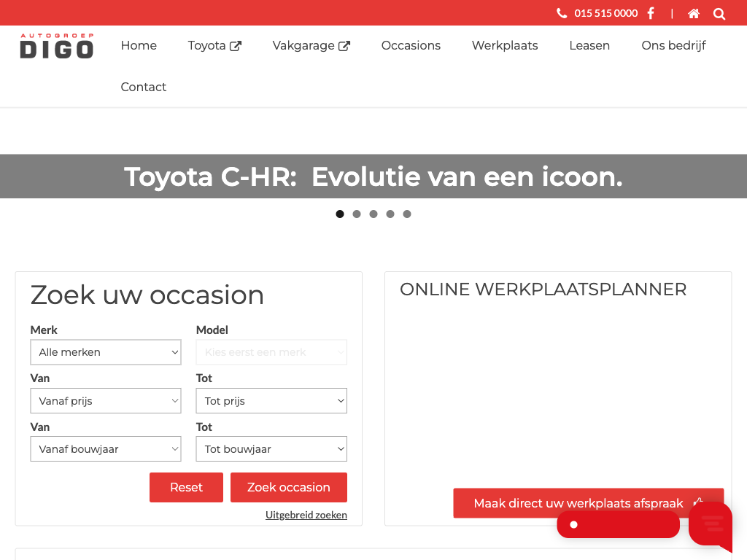This screenshot has height=560, width=747.
Task: Expand the Alle merken dropdown
Action: pos(106,352)
